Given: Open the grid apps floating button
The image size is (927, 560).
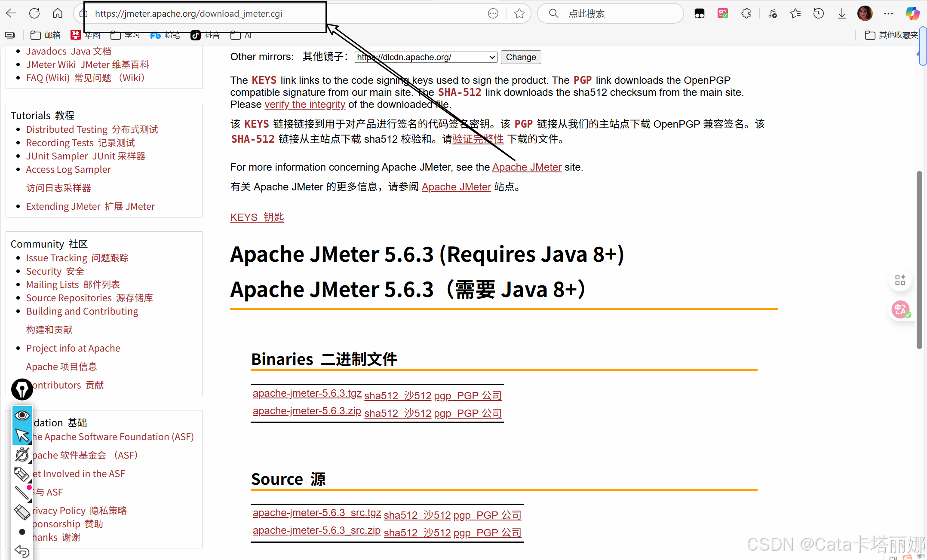Looking at the screenshot, I should (900, 280).
